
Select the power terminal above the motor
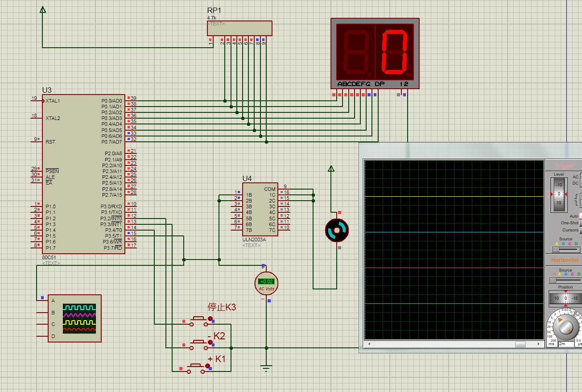(x=331, y=169)
